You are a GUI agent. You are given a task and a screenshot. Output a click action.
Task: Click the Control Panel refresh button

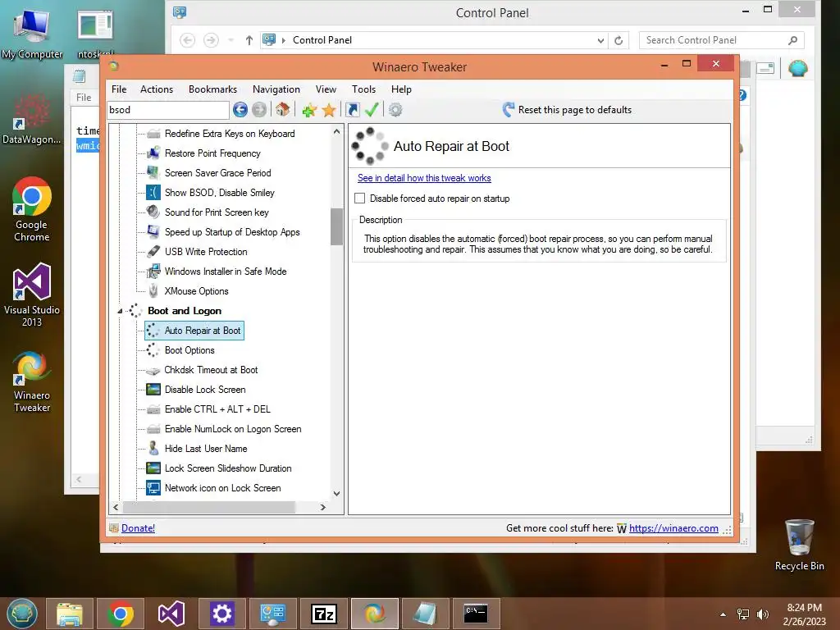coord(619,40)
